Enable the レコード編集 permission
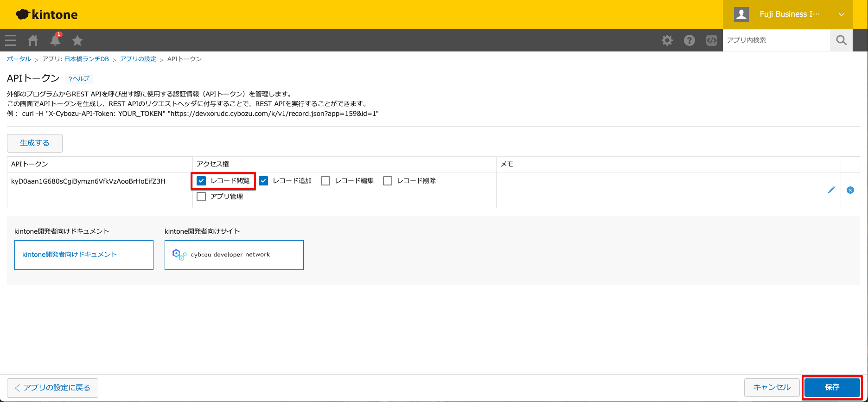This screenshot has width=868, height=402. pyautogui.click(x=325, y=181)
